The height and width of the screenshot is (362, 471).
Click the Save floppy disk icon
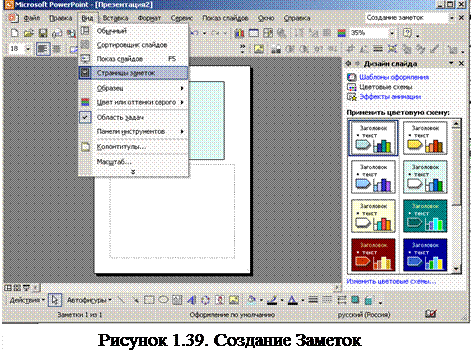[x=43, y=33]
